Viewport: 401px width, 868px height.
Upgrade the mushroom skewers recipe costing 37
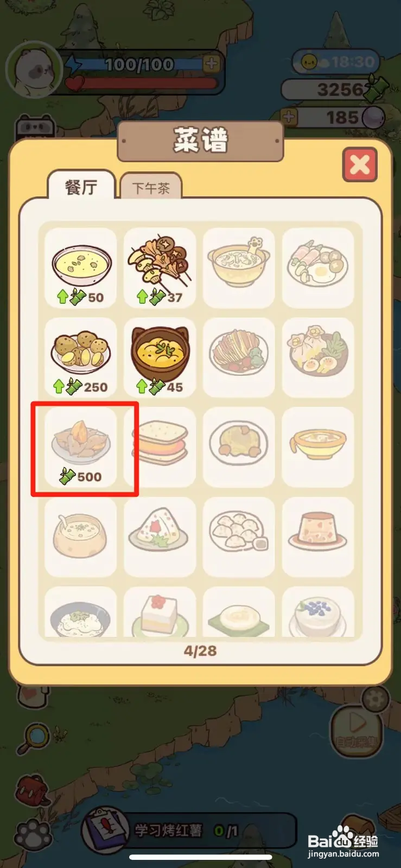pos(160,267)
